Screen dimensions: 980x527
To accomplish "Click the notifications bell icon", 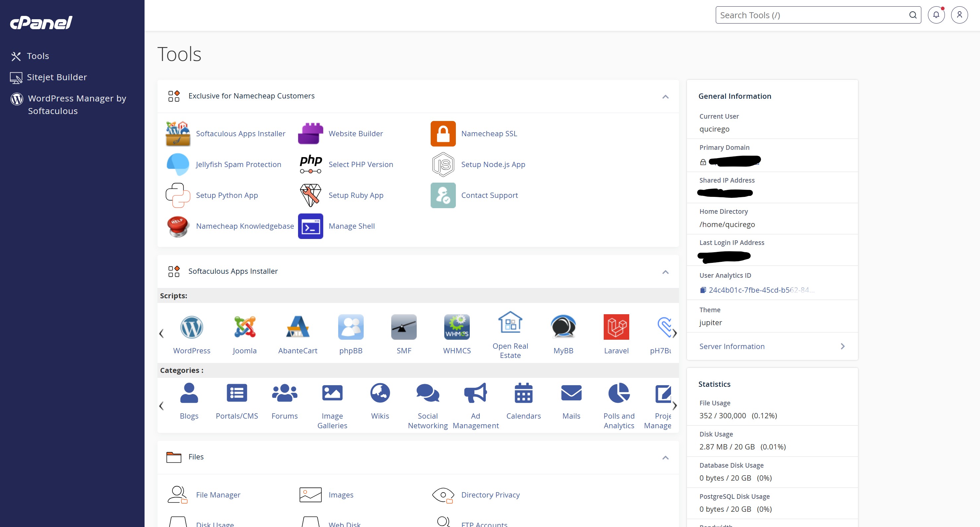I will point(936,15).
